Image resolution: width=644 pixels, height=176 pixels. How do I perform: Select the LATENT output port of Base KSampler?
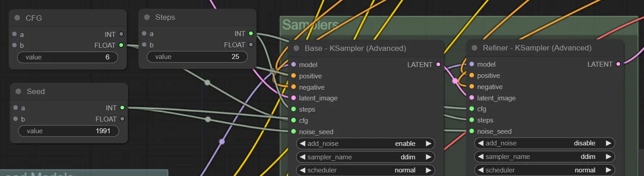(438, 65)
